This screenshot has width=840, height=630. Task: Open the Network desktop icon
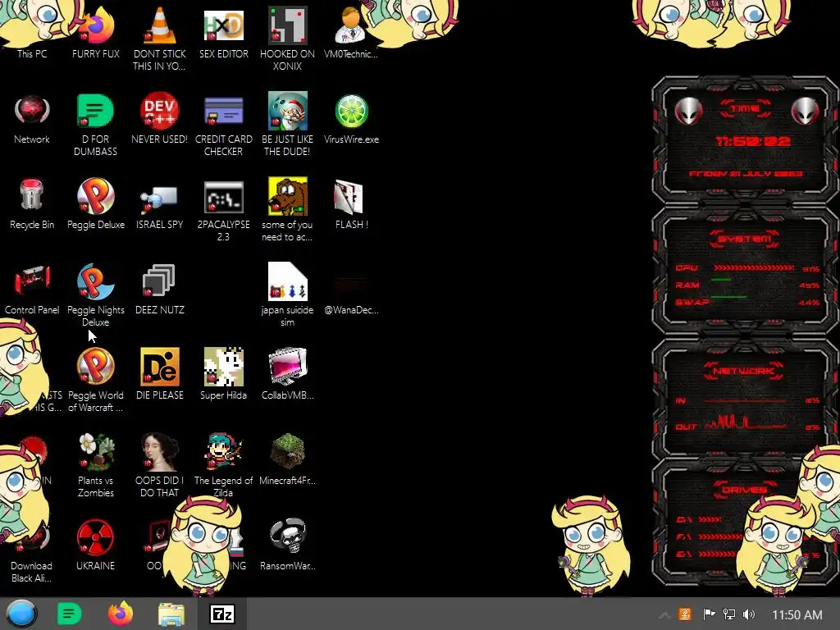[x=32, y=119]
